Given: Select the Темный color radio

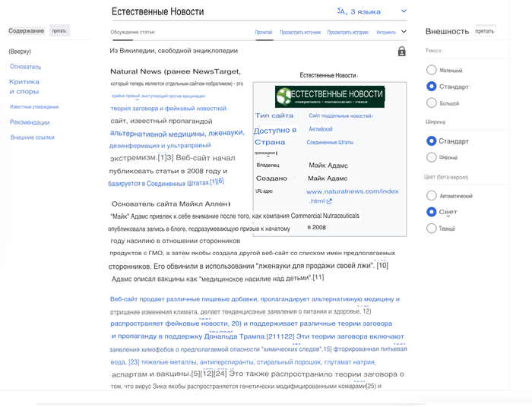Looking at the screenshot, I should click(431, 228).
